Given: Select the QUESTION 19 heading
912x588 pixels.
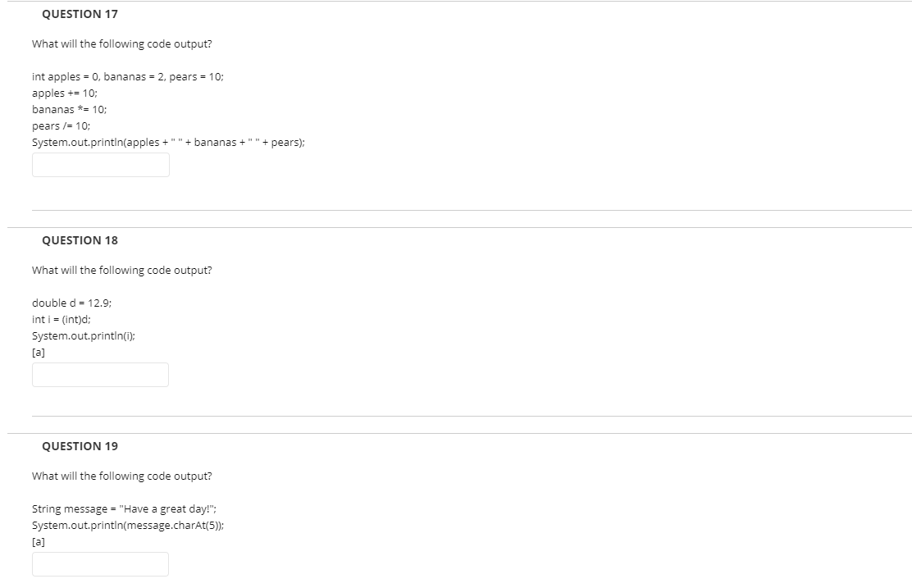Looking at the screenshot, I should pos(80,446).
